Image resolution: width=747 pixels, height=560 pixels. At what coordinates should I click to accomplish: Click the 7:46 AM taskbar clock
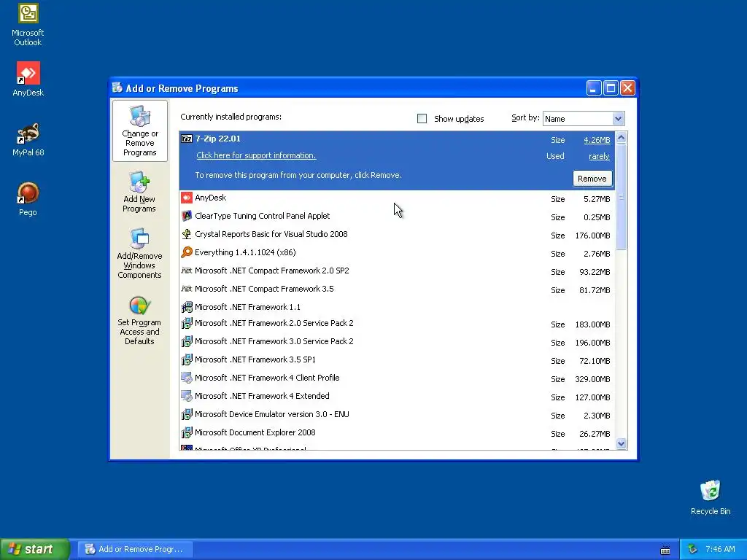pos(720,549)
